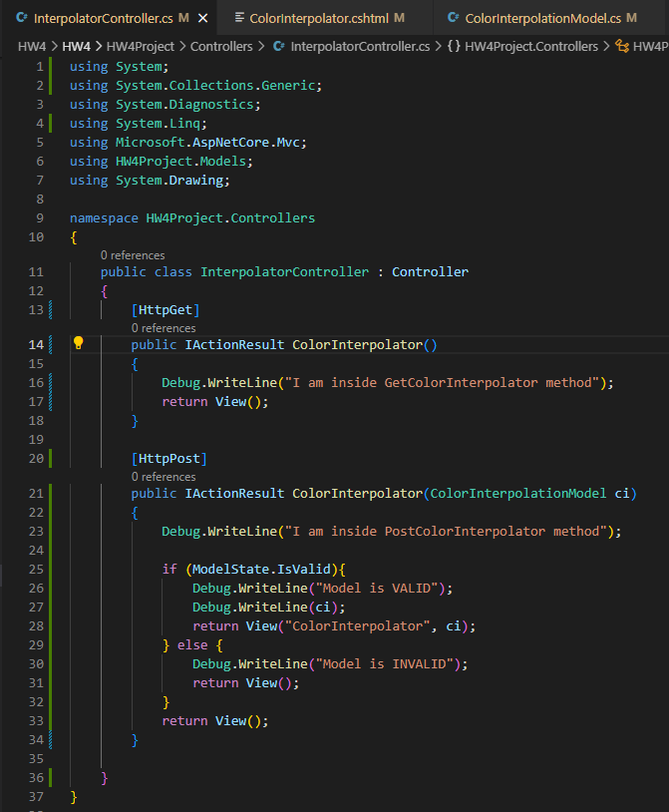Click 'using Microsoft.AspNetCore.Mvc;' line
669x812 pixels.
(188, 143)
